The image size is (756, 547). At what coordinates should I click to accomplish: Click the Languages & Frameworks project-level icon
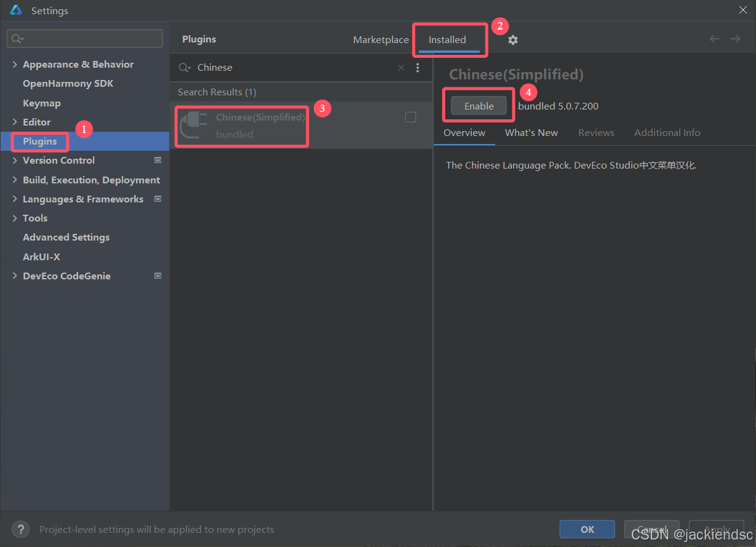(x=157, y=199)
